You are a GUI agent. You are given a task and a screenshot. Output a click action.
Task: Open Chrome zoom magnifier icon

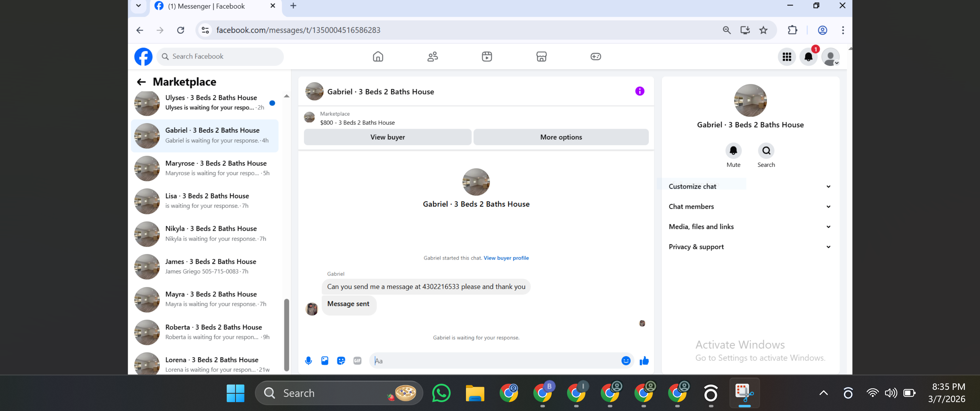727,30
